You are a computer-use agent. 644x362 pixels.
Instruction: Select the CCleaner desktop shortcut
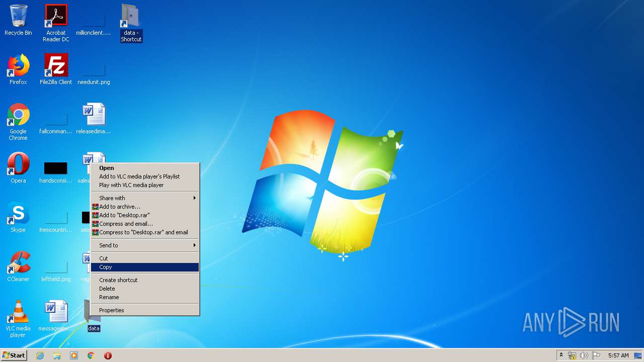pyautogui.click(x=18, y=266)
